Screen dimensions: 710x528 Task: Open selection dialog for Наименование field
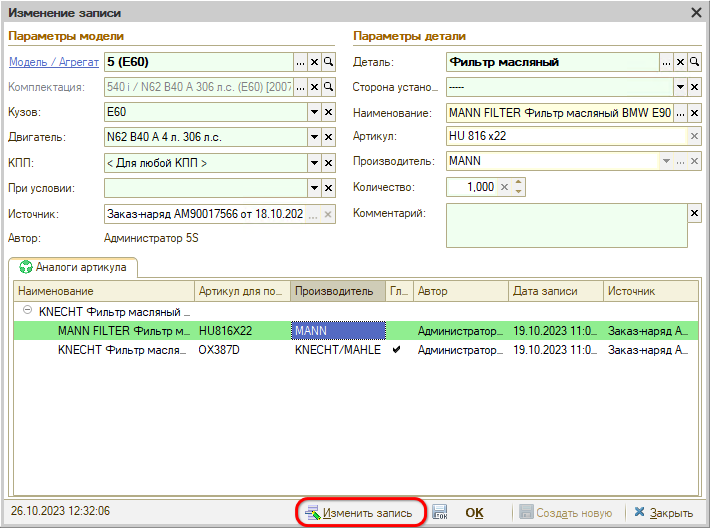coord(680,113)
